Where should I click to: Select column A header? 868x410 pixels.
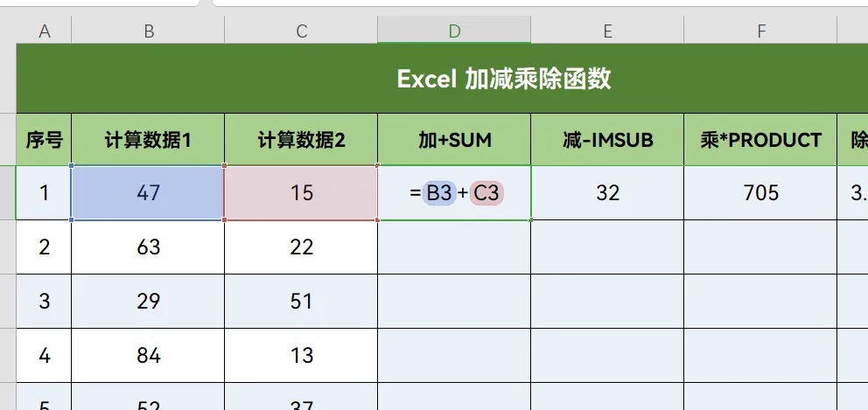coord(44,31)
